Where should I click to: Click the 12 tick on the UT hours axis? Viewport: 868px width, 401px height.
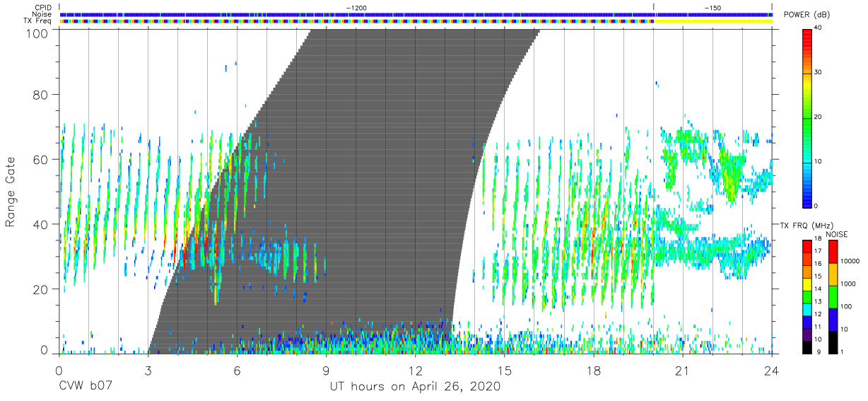(415, 371)
